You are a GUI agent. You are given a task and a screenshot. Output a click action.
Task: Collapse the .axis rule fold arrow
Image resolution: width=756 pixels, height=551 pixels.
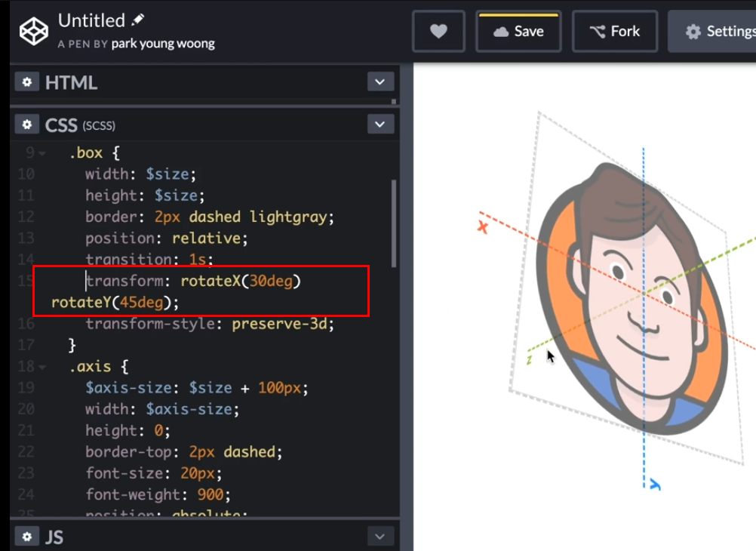click(42, 367)
